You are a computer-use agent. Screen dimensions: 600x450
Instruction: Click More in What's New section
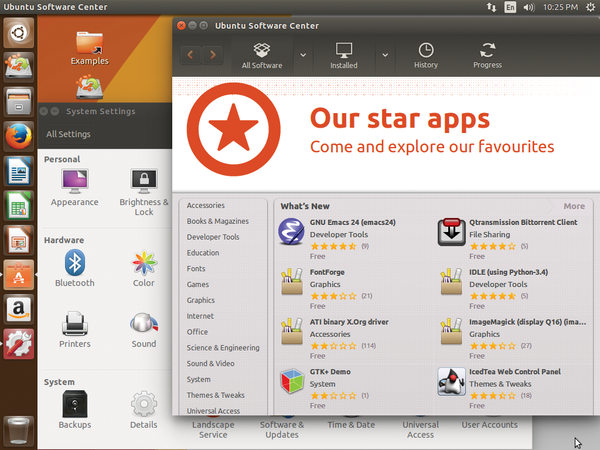click(574, 206)
